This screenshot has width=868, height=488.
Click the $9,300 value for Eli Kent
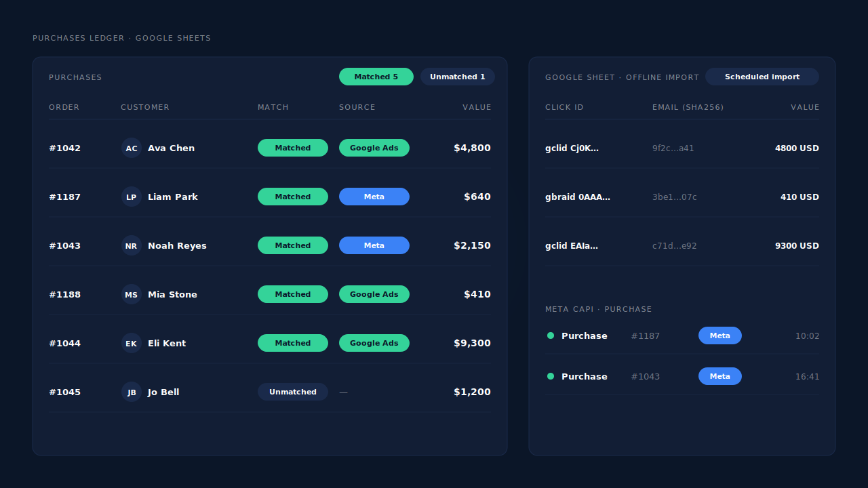[472, 343]
